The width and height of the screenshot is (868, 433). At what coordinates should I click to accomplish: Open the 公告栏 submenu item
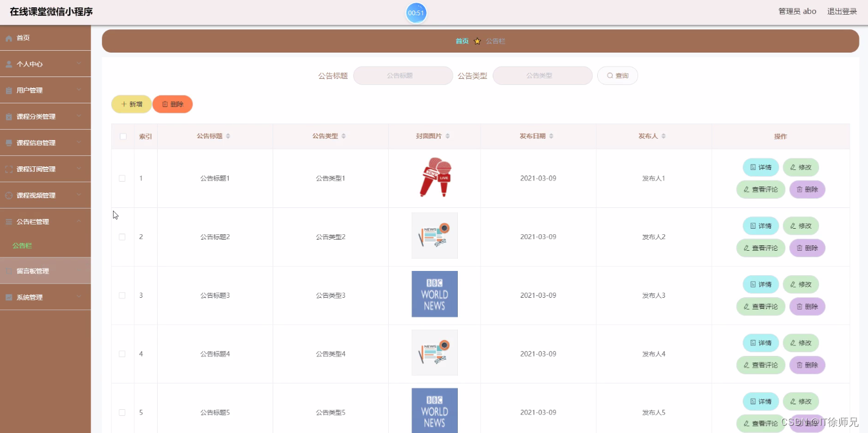45,246
